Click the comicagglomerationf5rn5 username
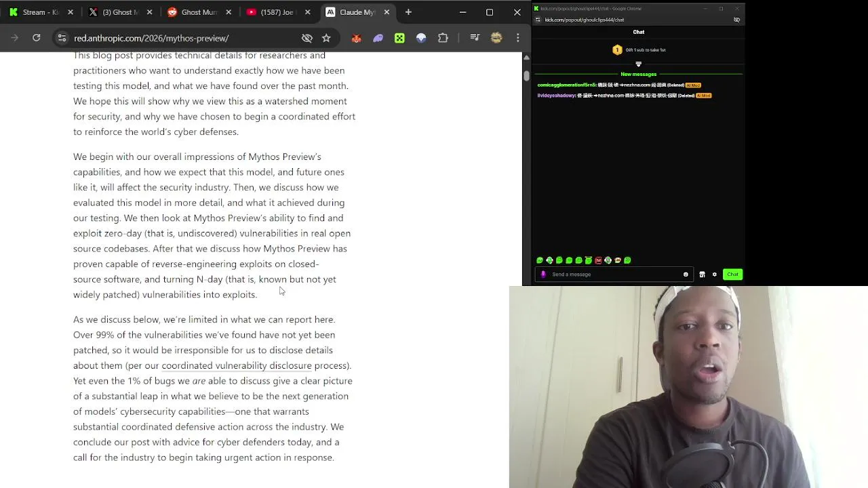868x488 pixels. click(566, 85)
